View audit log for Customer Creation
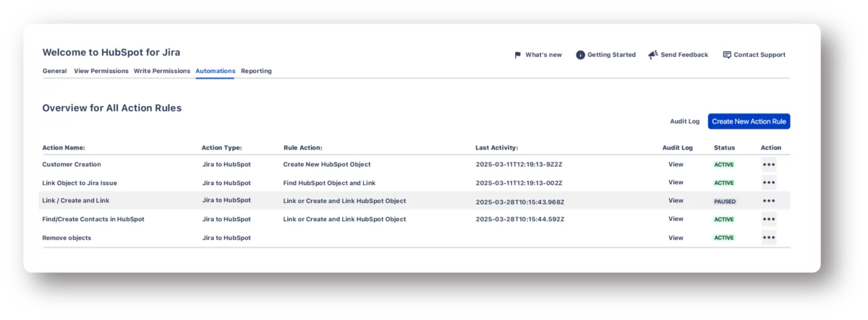Image resolution: width=868 pixels, height=320 pixels. pos(676,165)
